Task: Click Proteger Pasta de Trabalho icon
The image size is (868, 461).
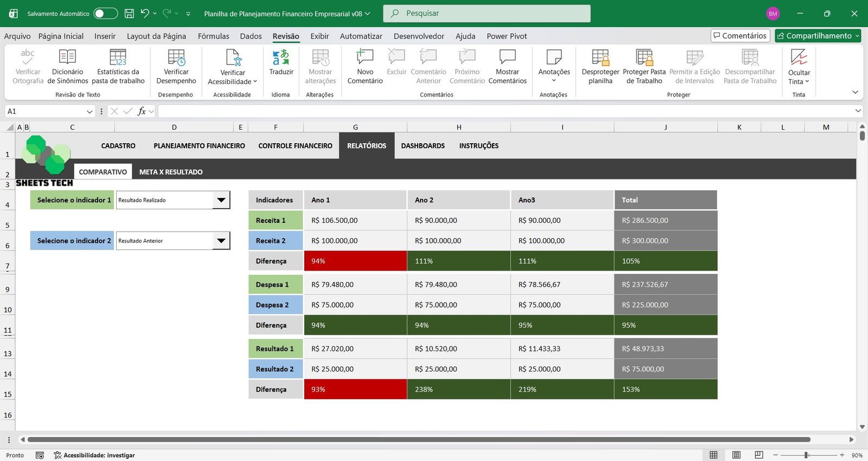Action: click(644, 57)
